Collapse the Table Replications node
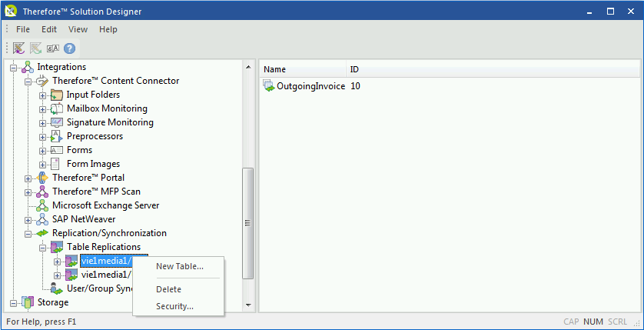Image resolution: width=644 pixels, height=330 pixels. coord(43,247)
